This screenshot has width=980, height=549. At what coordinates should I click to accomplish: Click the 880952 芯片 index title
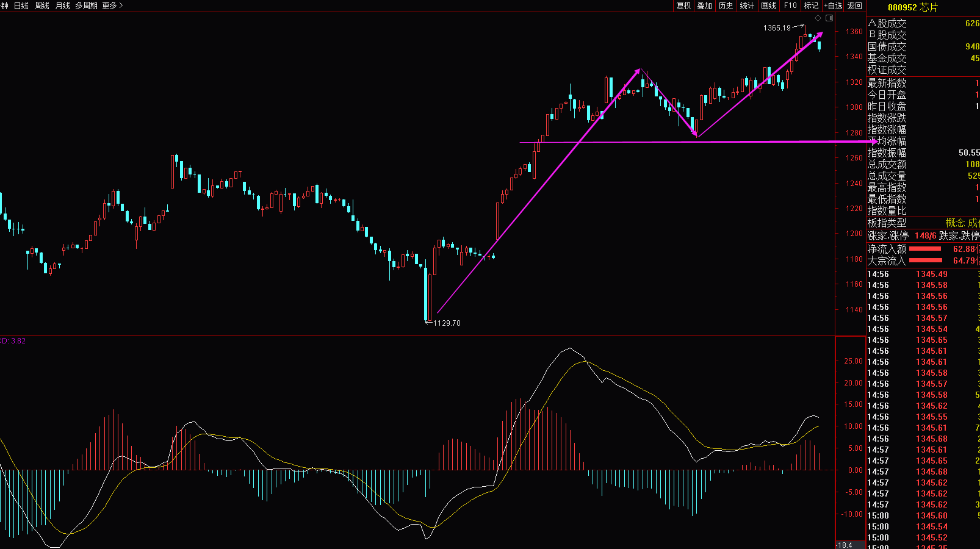click(912, 7)
